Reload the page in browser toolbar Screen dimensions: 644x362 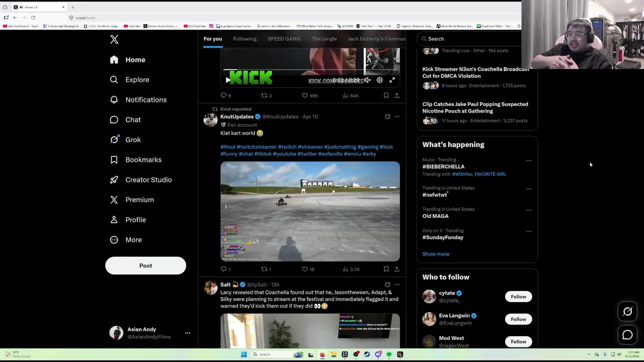[x=33, y=18]
